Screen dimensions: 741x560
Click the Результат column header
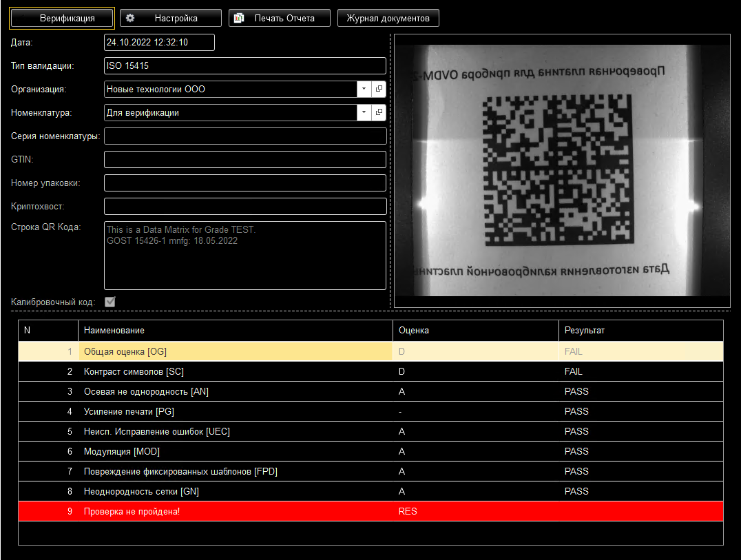point(641,331)
